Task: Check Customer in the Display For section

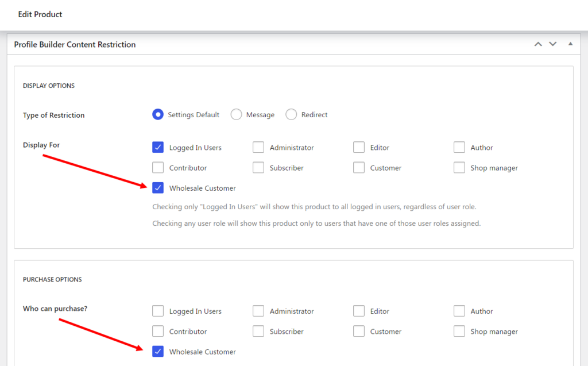Action: point(359,167)
